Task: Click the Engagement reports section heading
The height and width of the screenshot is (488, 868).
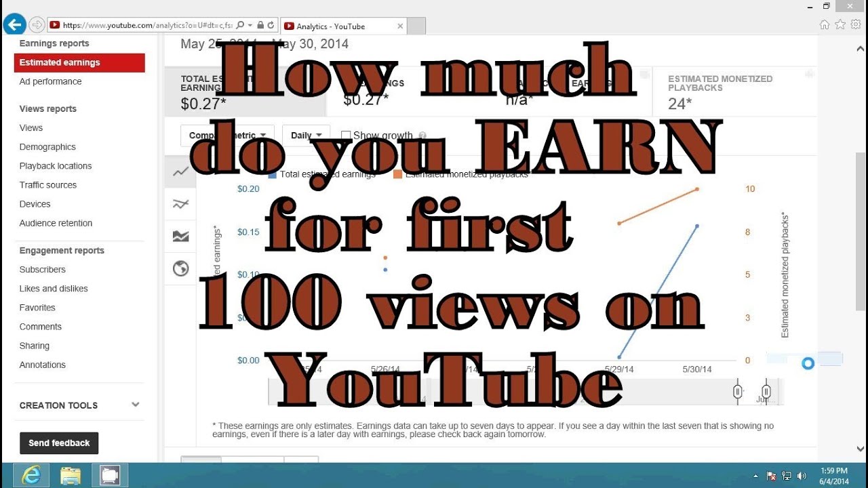Action: click(x=62, y=250)
